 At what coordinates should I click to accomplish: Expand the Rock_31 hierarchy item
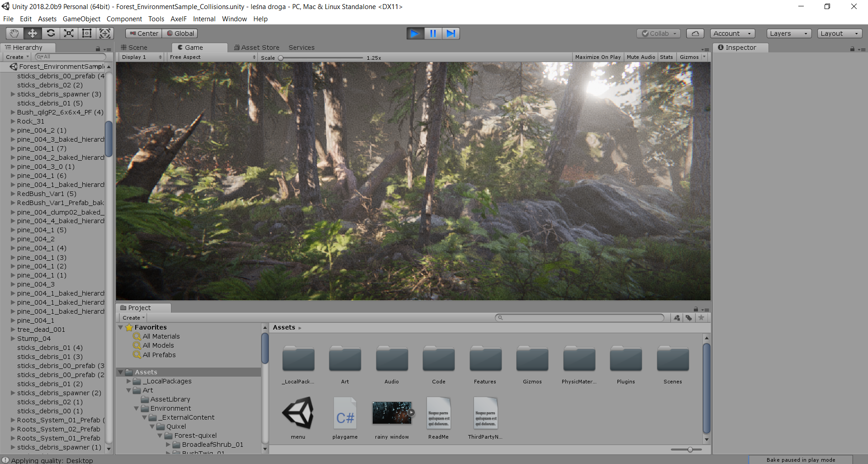tap(13, 121)
